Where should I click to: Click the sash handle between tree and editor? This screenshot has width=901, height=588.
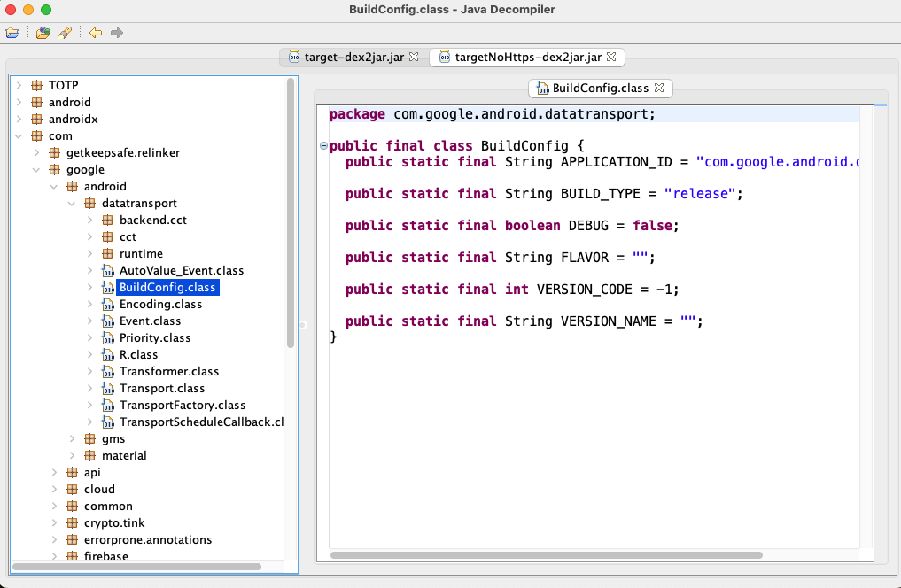pyautogui.click(x=303, y=325)
